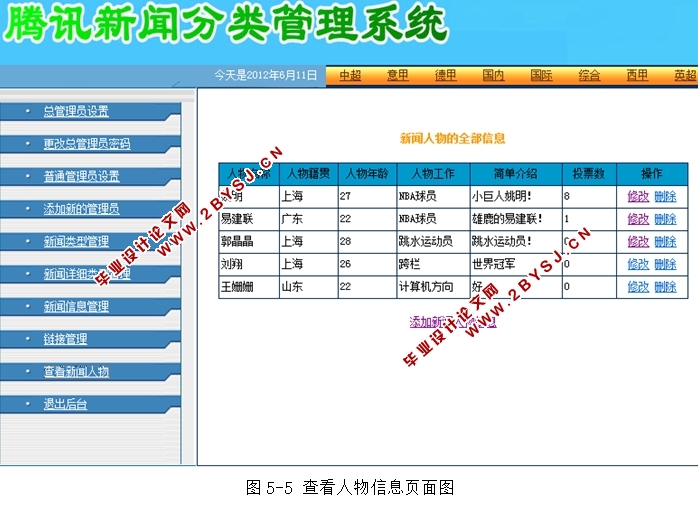Click 山东 origin cell
Viewport: 698px width, 511px height.
coord(308,287)
